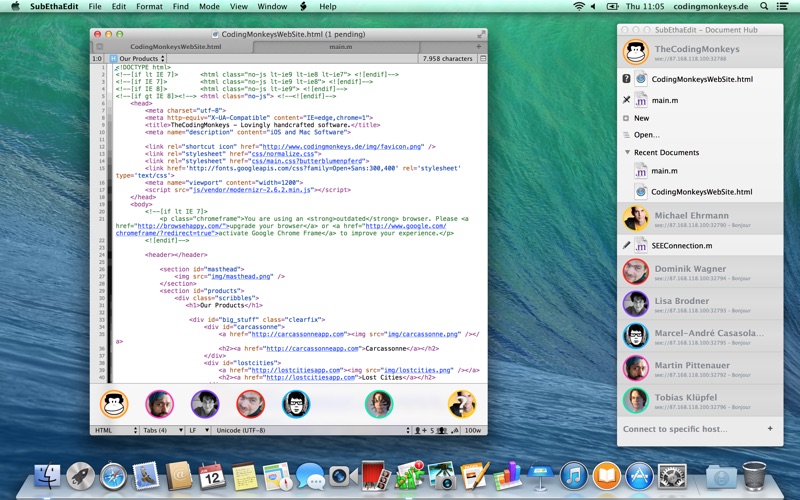Click the Notification Center icon in the menu bar
This screenshot has height=500, width=800.
(x=782, y=6)
